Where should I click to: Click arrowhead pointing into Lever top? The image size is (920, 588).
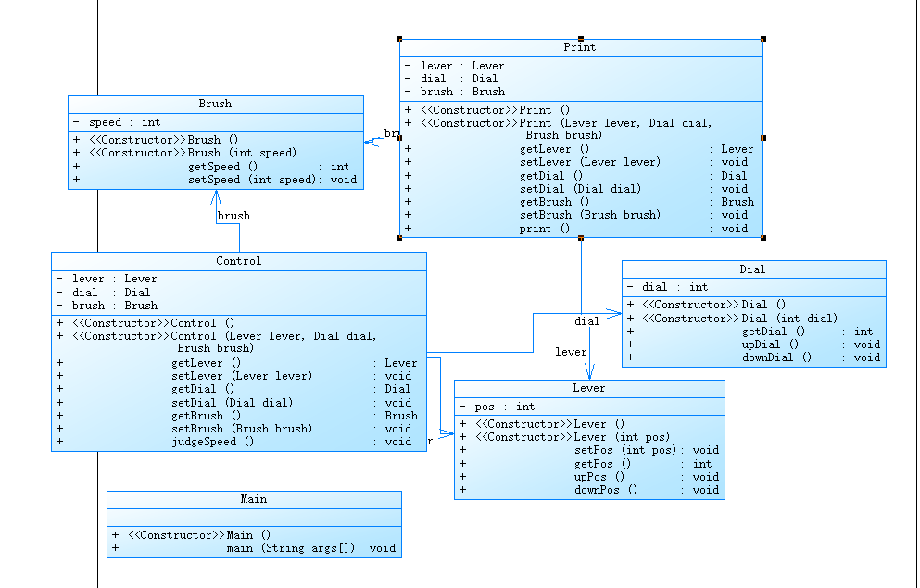589,371
